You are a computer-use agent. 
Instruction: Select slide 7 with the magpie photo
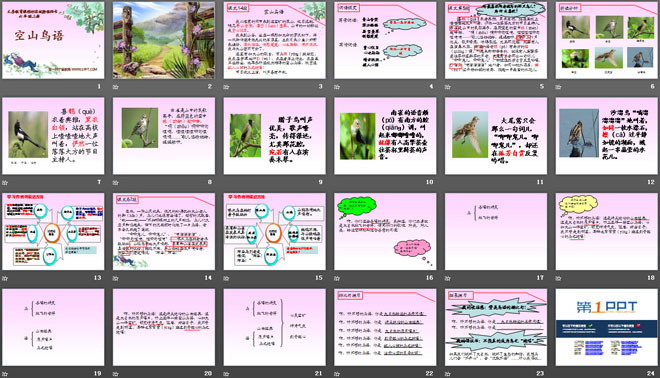(x=53, y=136)
